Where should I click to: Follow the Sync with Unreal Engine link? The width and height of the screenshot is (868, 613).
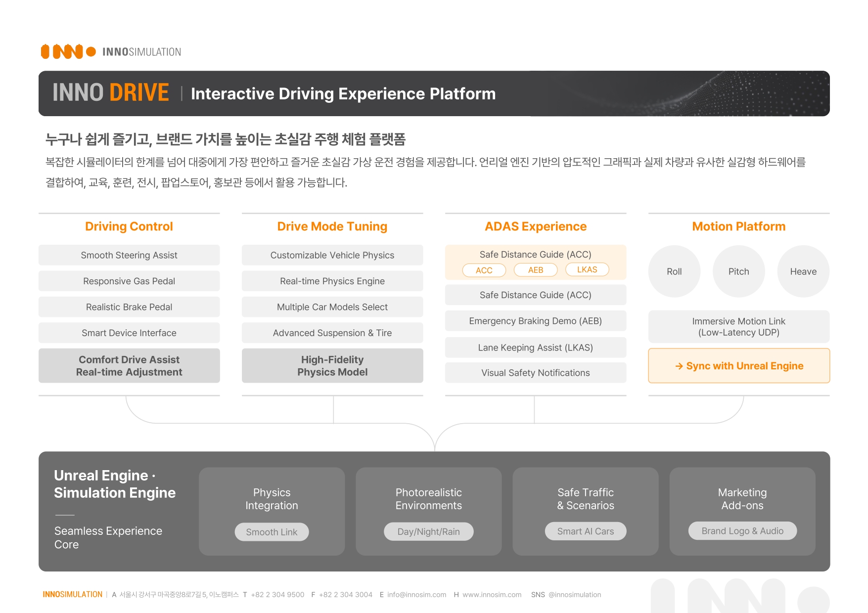coord(739,366)
